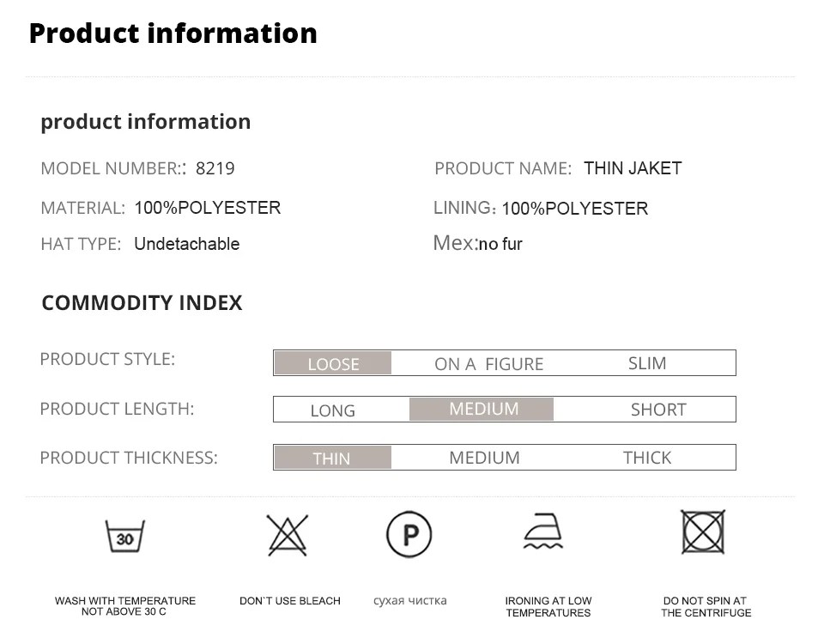Screen dimensions: 824x644
Task: Click the 30 degree wash tub icon
Action: [x=125, y=537]
